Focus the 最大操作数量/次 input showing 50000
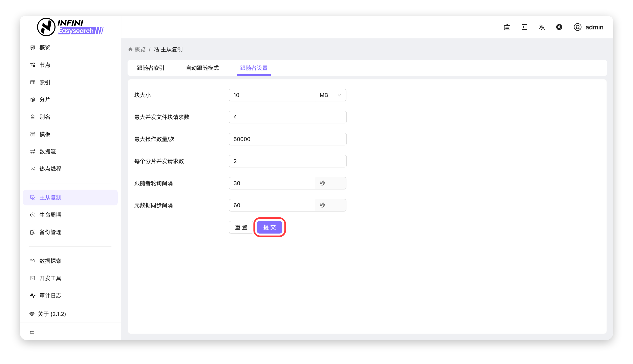Screen dimensions: 633x364 point(287,139)
